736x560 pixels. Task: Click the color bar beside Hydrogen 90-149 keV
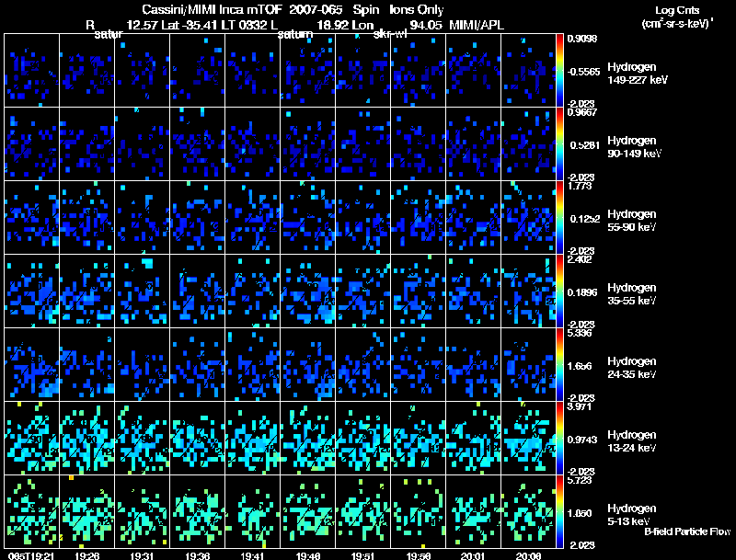coord(559,144)
